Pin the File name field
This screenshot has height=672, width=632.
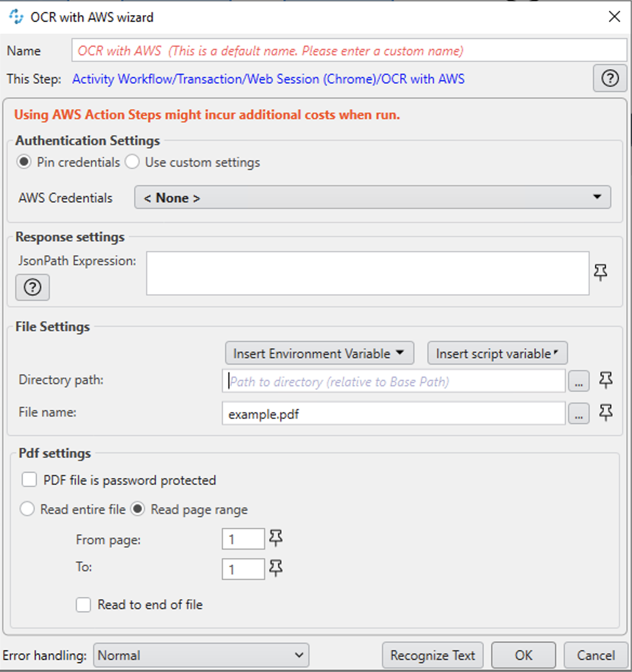pos(605,413)
